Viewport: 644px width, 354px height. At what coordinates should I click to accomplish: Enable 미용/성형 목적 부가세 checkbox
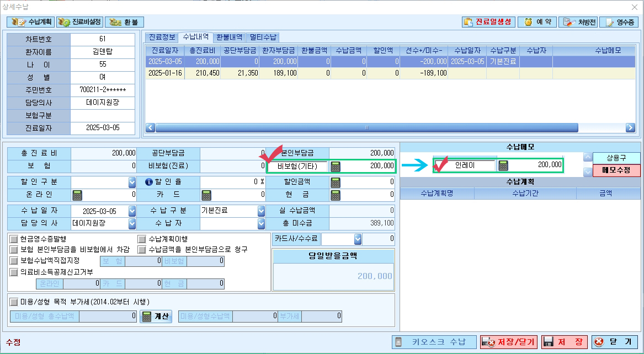coord(14,302)
